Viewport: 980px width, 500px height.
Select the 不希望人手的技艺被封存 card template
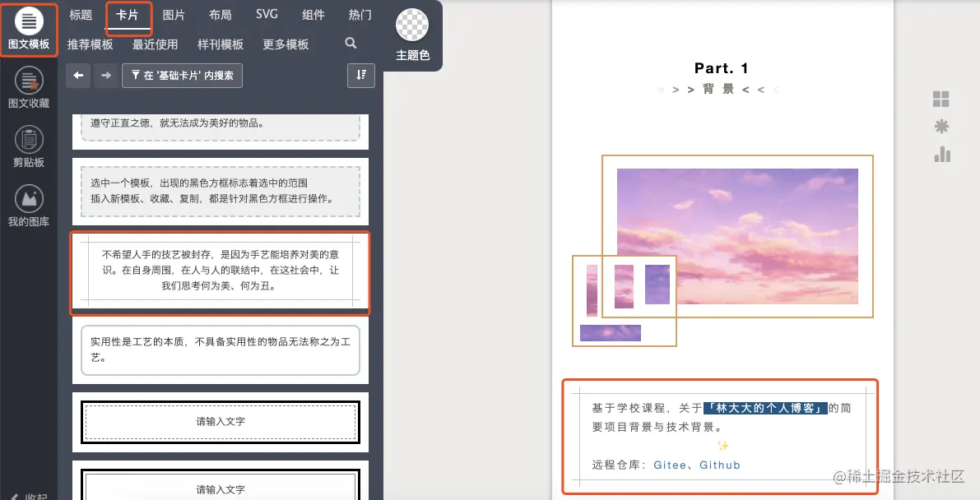[x=220, y=271]
